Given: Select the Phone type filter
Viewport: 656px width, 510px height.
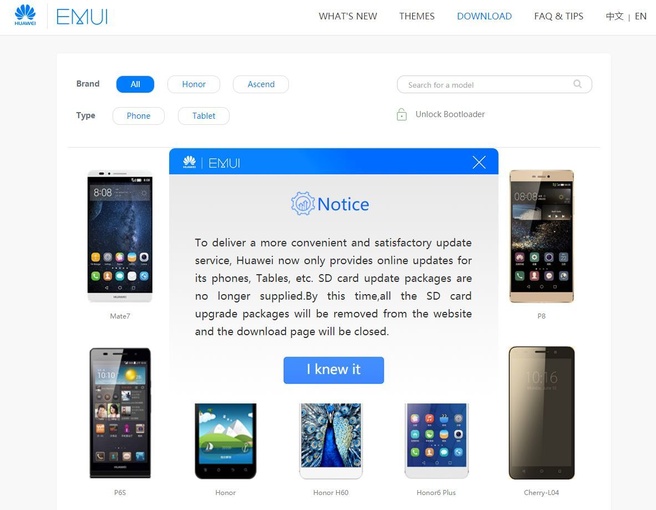Looking at the screenshot, I should pyautogui.click(x=138, y=116).
